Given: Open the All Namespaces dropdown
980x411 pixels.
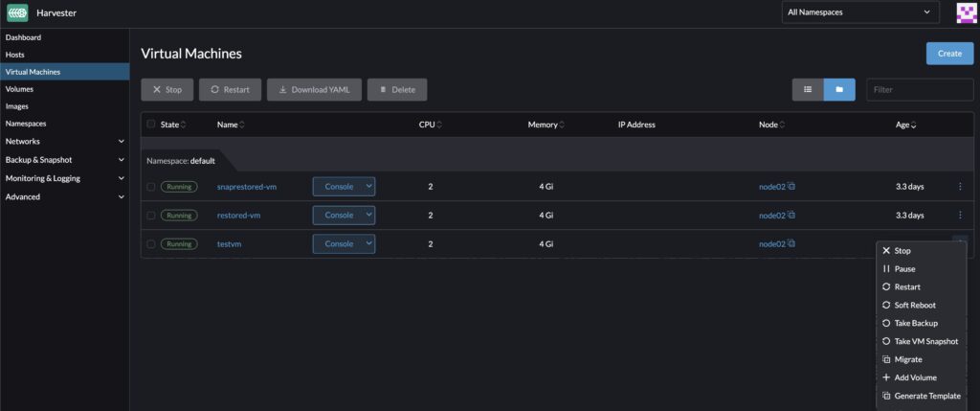Looking at the screenshot, I should coord(858,12).
